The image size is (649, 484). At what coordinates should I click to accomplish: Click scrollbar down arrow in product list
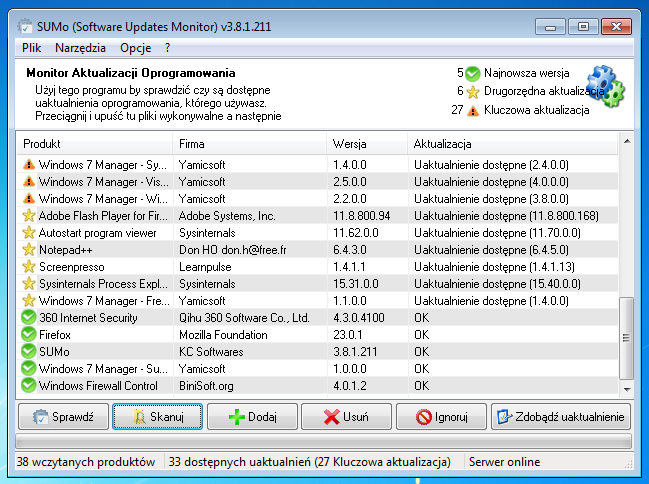(x=627, y=389)
